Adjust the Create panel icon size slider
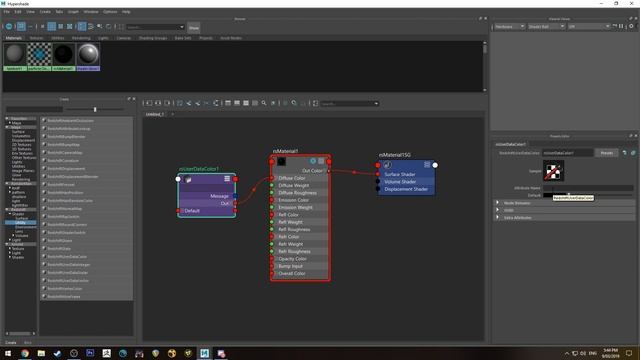 point(95,109)
